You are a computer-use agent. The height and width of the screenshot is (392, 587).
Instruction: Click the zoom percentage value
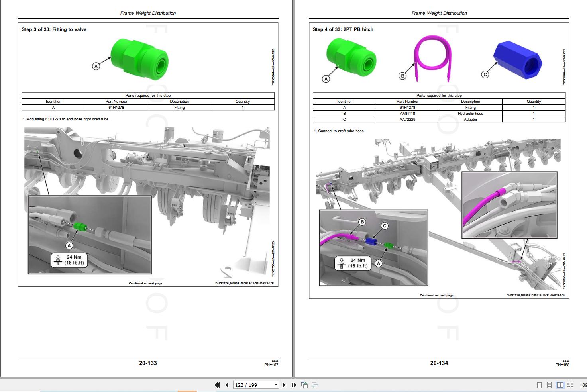click(x=584, y=385)
